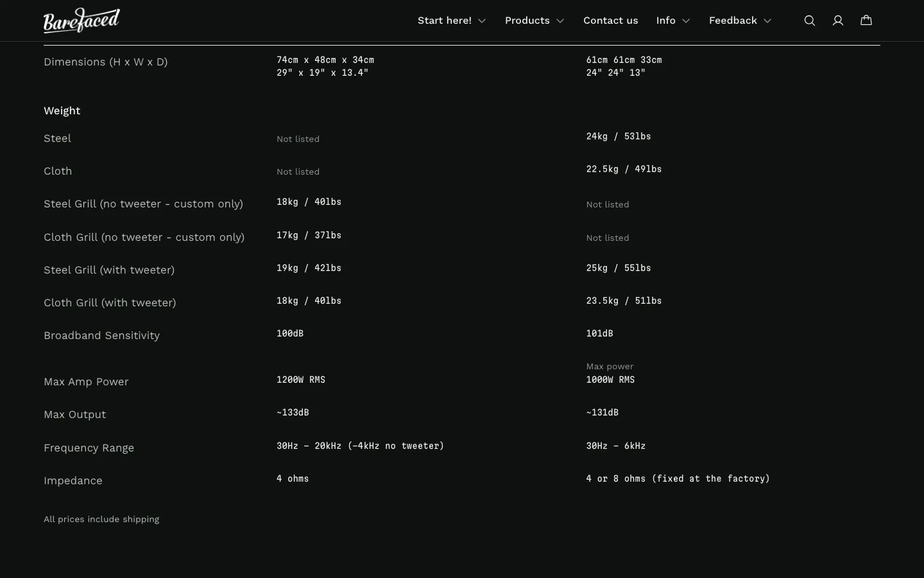Click the 4 or 8 ohms impedance value
This screenshot has width=924, height=578.
click(x=678, y=478)
